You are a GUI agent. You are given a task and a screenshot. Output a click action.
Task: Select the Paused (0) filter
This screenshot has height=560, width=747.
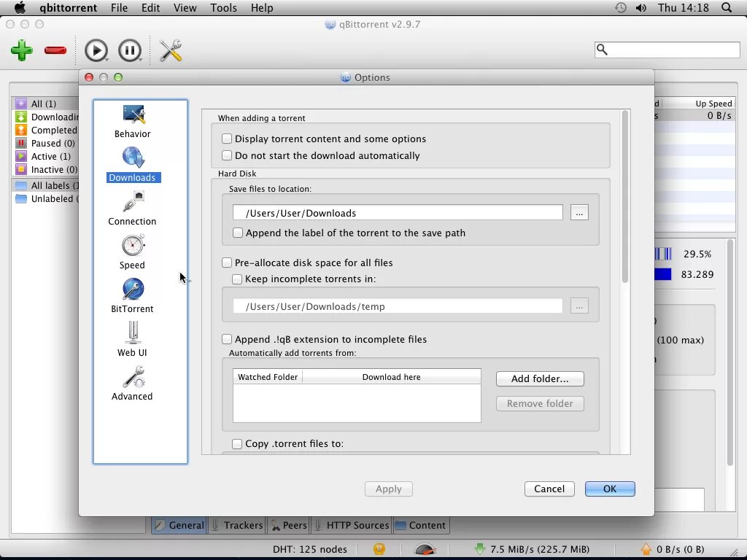click(46, 143)
